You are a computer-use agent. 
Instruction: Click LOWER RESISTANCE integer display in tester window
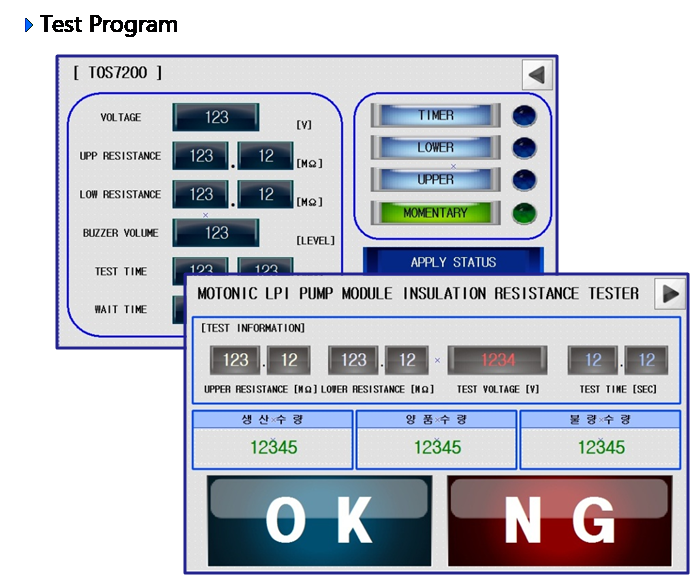pyautogui.click(x=353, y=360)
